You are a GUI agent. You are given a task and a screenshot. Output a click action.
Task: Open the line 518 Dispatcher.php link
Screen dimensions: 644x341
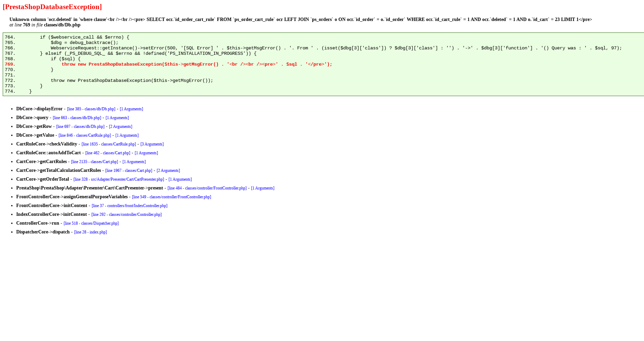point(91,223)
